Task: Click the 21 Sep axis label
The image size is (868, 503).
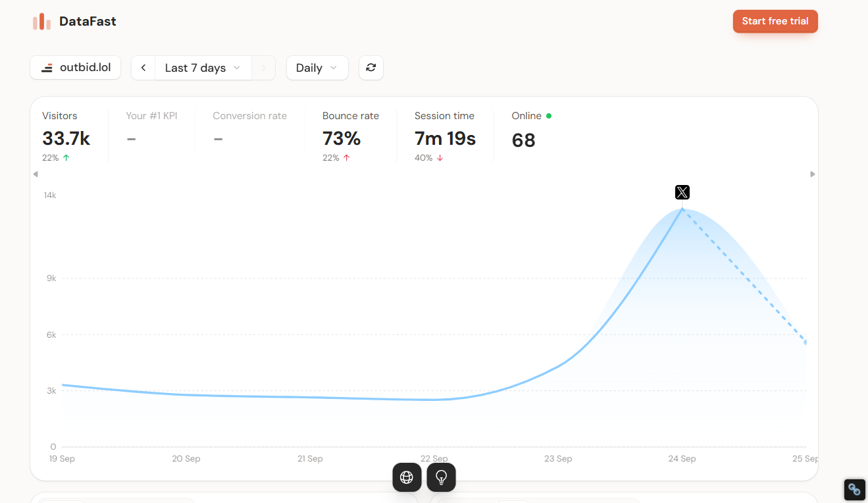Action: pyautogui.click(x=310, y=459)
